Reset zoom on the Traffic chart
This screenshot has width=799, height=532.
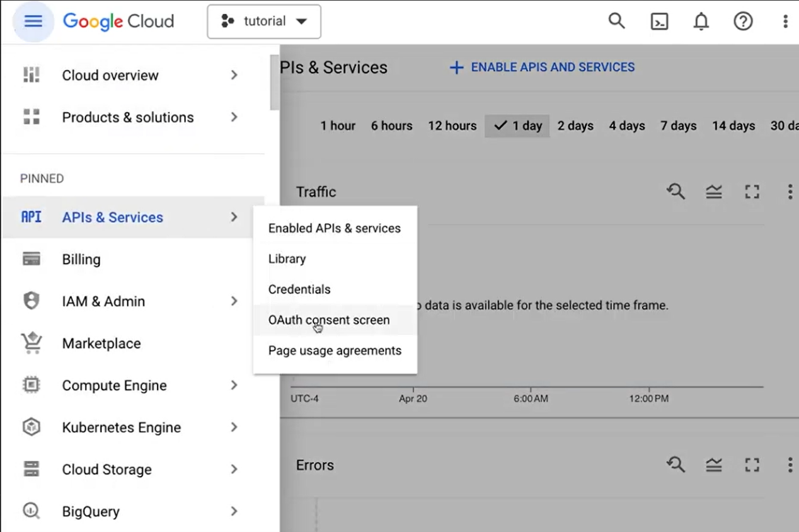click(x=676, y=192)
